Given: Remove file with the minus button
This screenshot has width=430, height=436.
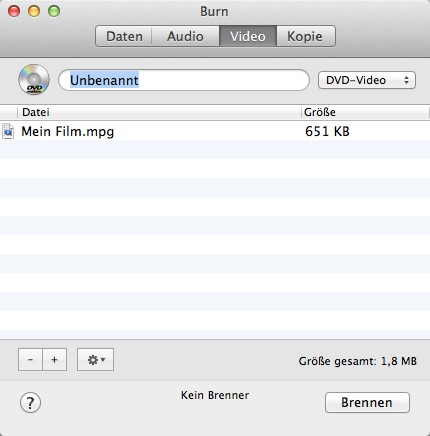Looking at the screenshot, I should coord(30,360).
